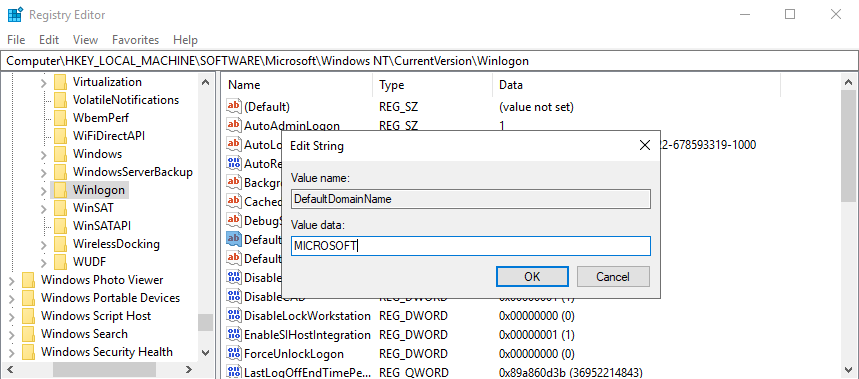
Task: Open the Help menu
Action: tap(185, 40)
